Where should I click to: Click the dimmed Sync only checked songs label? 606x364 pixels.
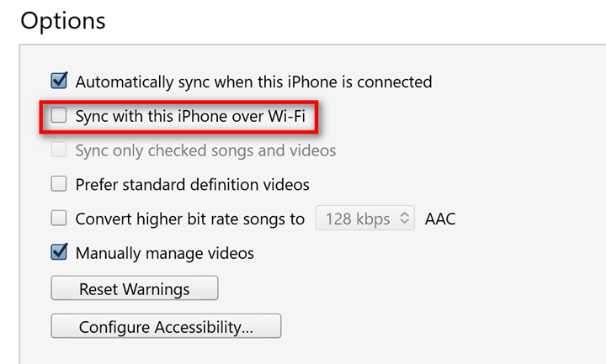click(x=205, y=150)
